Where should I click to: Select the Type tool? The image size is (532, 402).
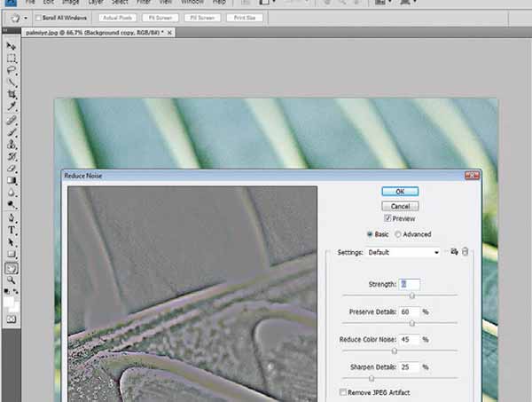12,230
